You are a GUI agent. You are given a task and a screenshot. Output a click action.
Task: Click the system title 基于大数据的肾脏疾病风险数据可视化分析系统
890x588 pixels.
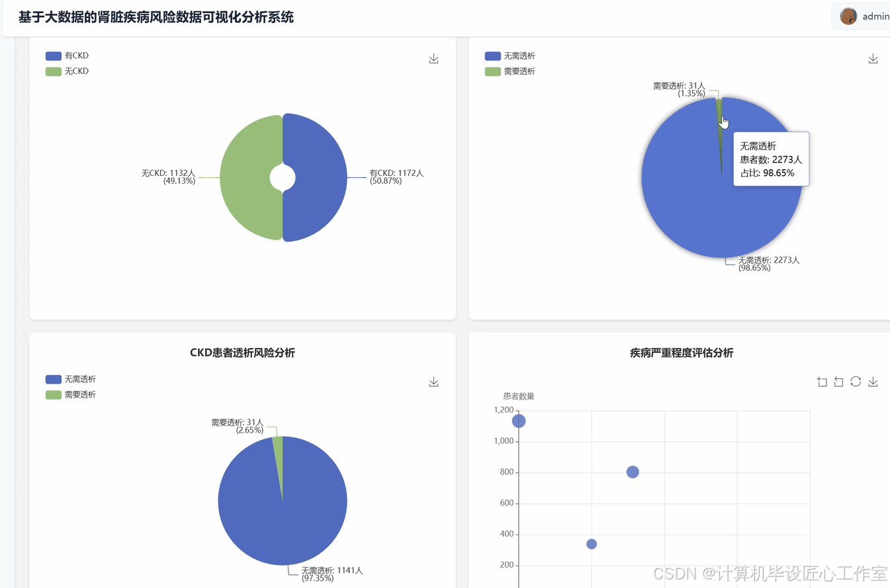(x=156, y=17)
